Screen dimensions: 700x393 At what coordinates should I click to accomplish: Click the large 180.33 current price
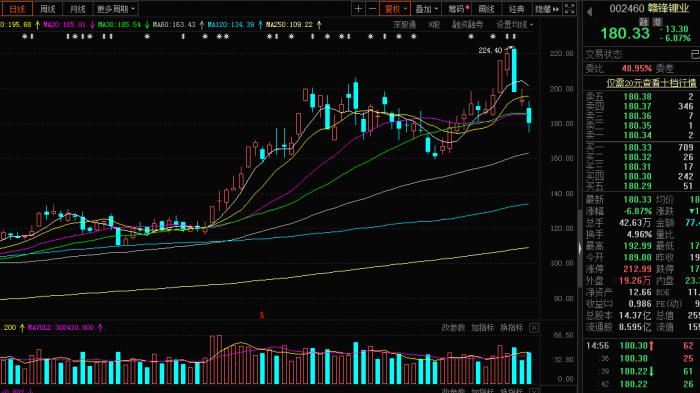click(x=625, y=33)
